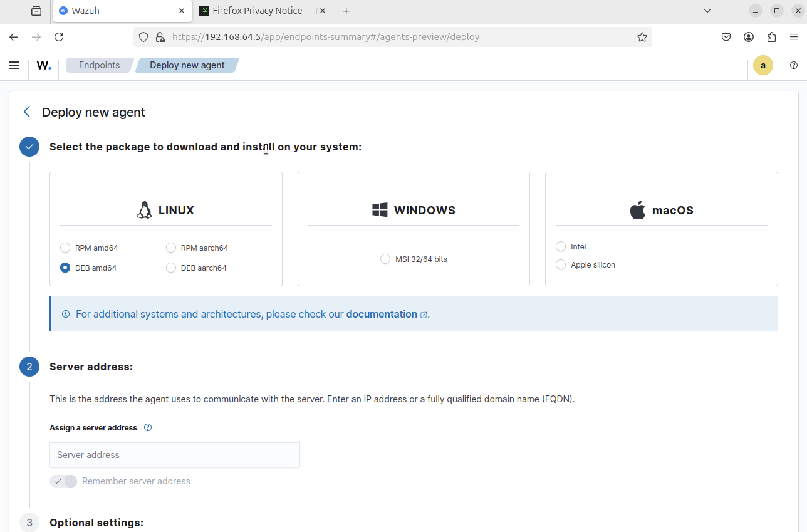Reload the page with the refresh icon
This screenshot has height=532, width=807.
[x=59, y=37]
